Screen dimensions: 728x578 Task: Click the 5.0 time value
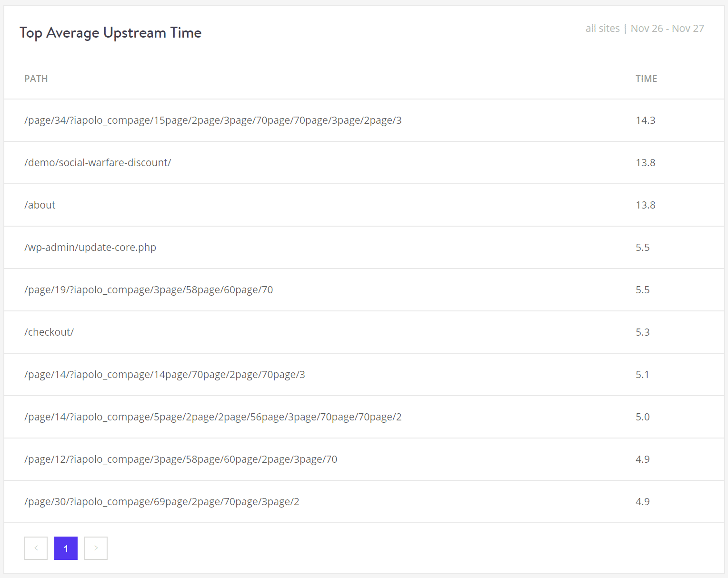pos(642,417)
